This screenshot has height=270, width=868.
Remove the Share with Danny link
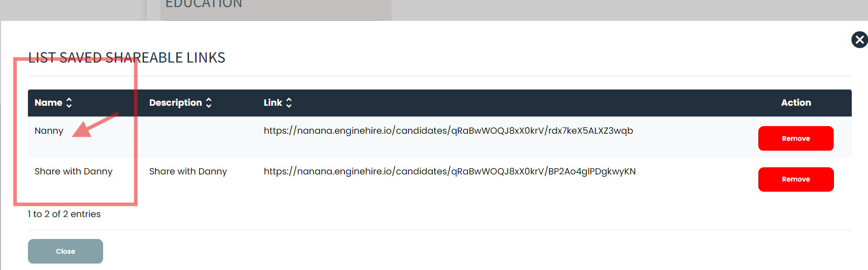(x=795, y=179)
